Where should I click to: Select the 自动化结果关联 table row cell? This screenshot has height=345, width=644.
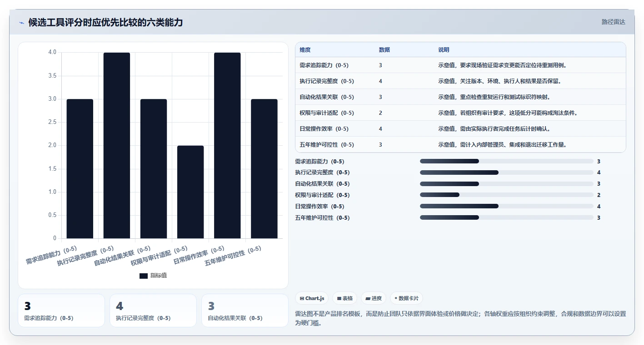pos(327,97)
